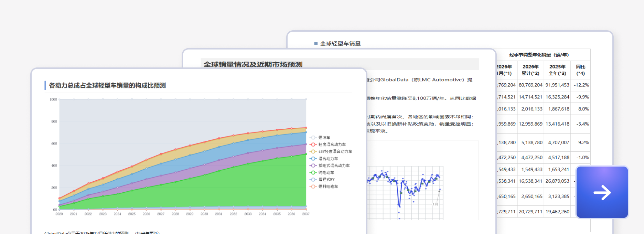Viewport: 644px width, 234px height.
Task: Click the 2037 label on the x-axis
Action: point(305,214)
